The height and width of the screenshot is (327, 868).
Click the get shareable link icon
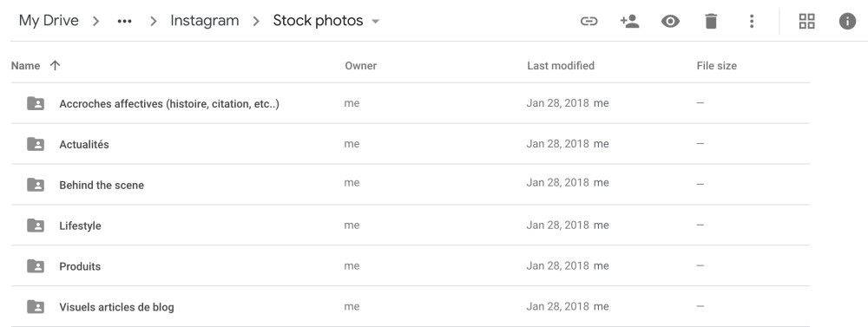coord(589,22)
